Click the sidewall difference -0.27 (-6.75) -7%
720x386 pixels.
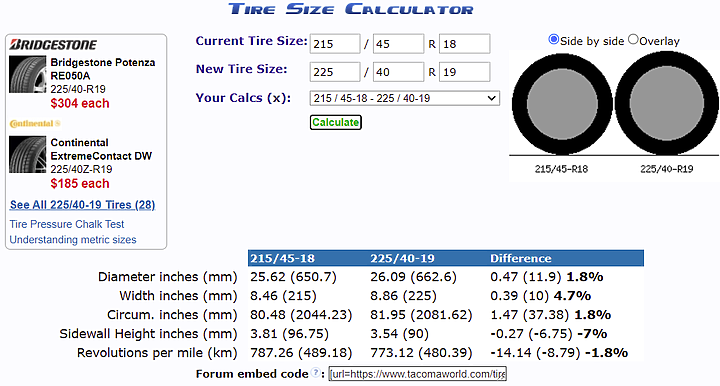pyautogui.click(x=549, y=334)
